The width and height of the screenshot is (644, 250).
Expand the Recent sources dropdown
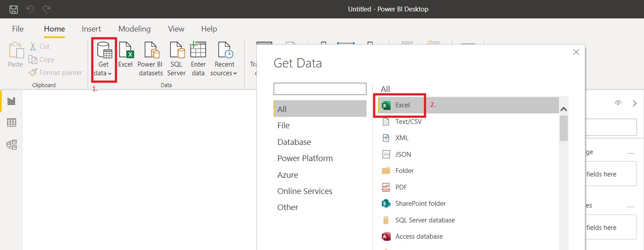(224, 73)
